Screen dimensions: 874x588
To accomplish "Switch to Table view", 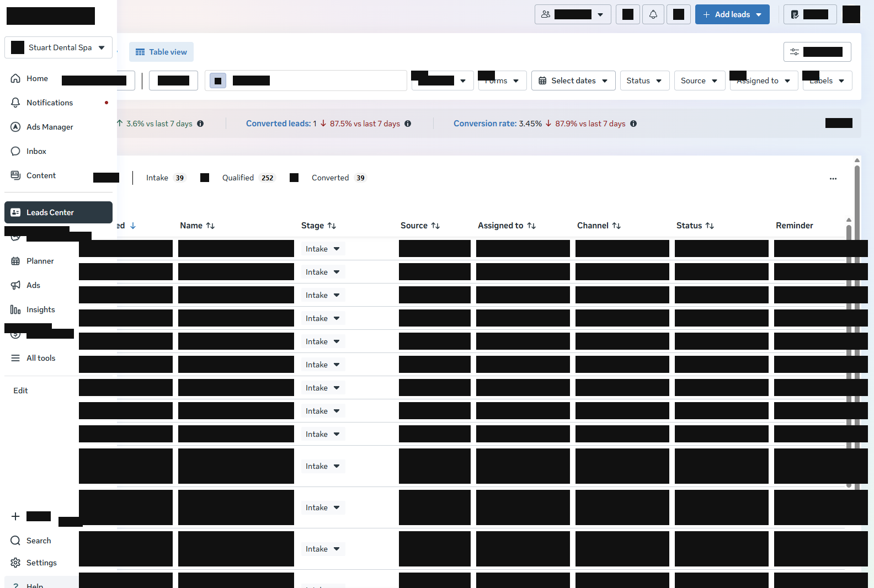I will [x=161, y=52].
